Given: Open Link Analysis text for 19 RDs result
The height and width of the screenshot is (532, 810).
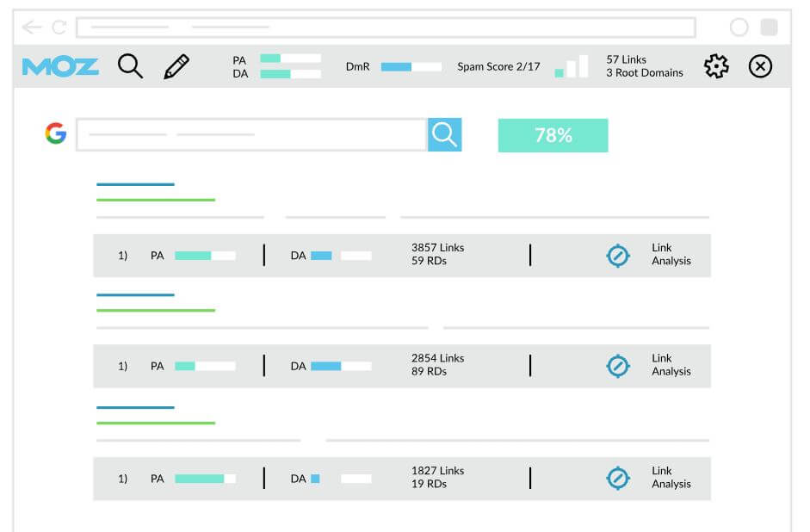Looking at the screenshot, I should click(671, 477).
